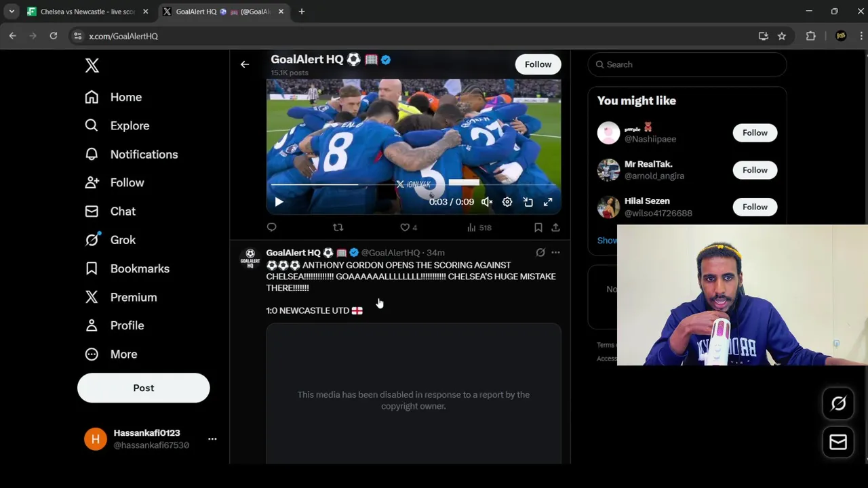This screenshot has height=488, width=868.
Task: Click the address bar URL
Action: pos(123,36)
